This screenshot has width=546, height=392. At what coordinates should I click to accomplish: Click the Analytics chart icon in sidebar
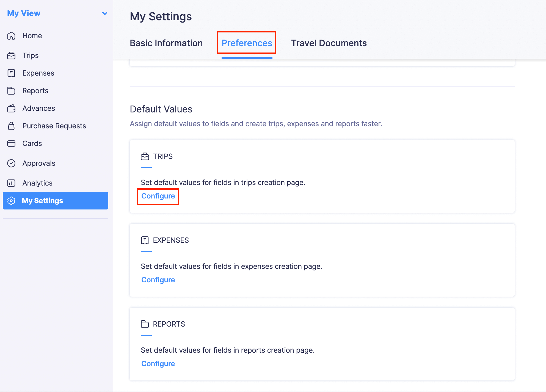pos(11,183)
